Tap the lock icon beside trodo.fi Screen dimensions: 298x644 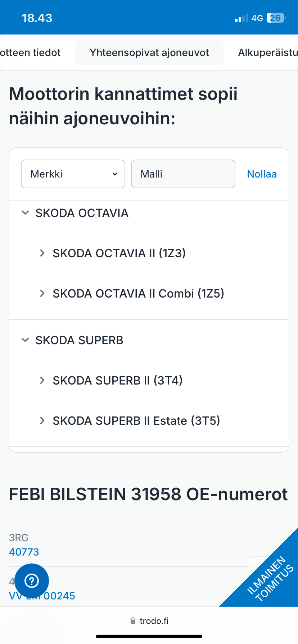(133, 621)
